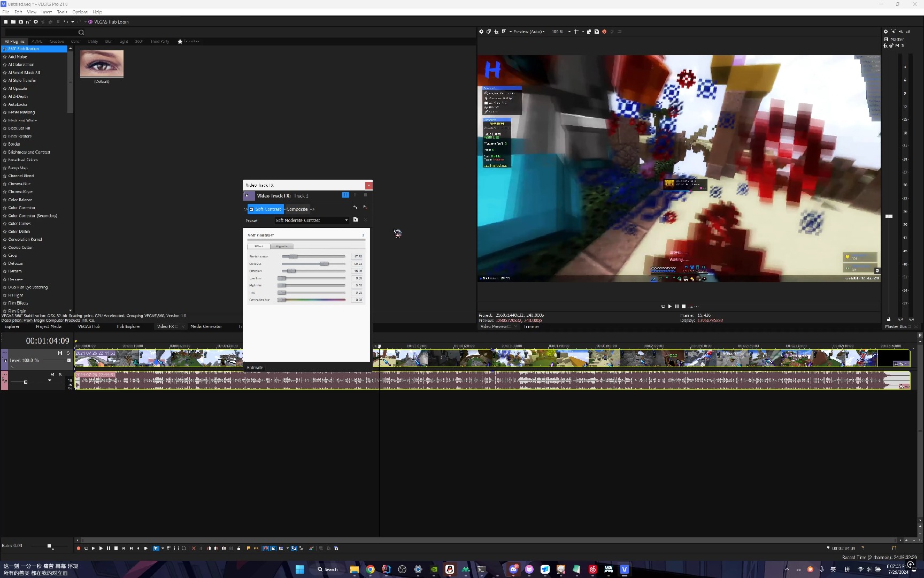This screenshot has height=578, width=924.
Task: Open auto ripple mode dropdown arrow
Action: [x=288, y=548]
